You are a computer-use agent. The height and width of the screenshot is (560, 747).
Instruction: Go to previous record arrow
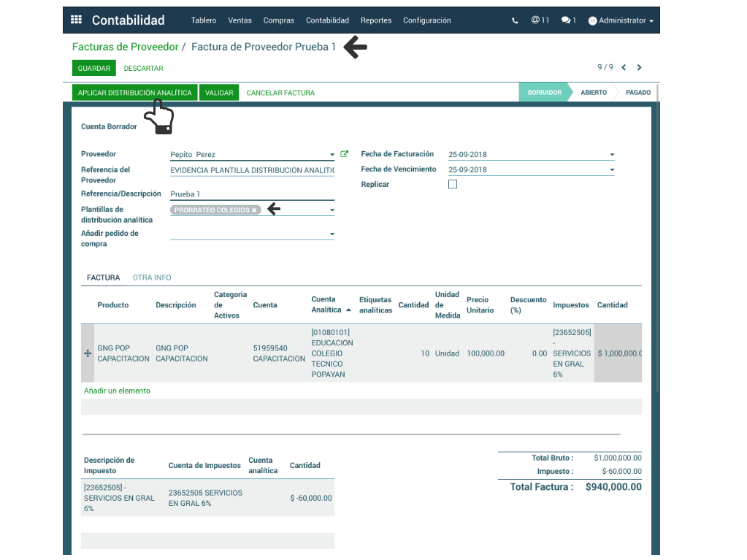click(624, 68)
